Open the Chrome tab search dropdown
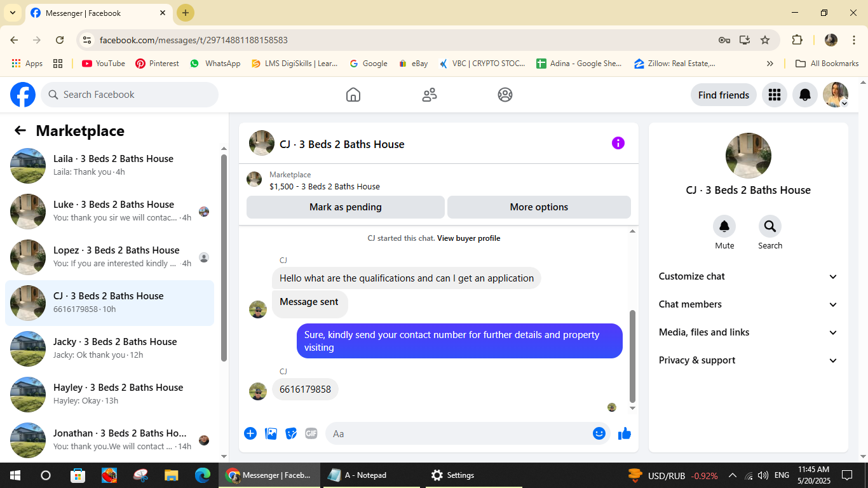 (x=13, y=13)
